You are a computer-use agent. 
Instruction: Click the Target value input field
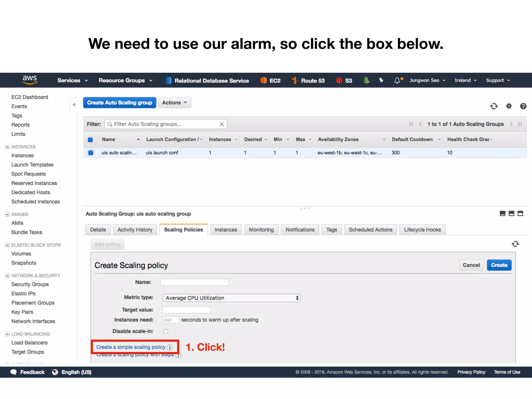click(187, 310)
